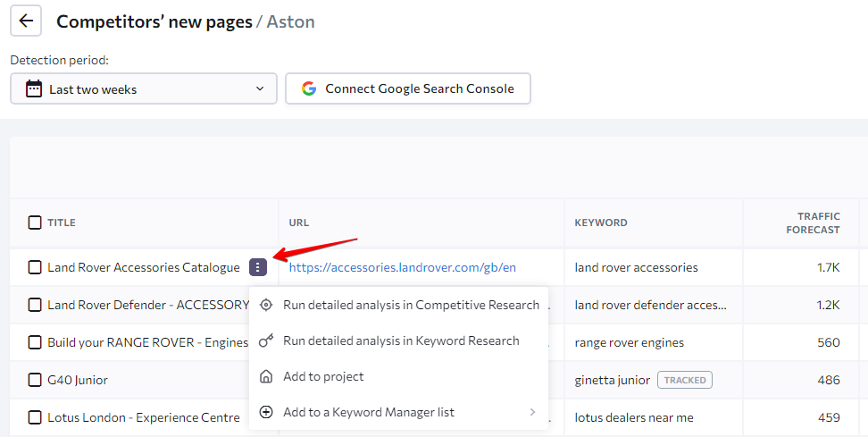Click the title Build your RANGE ROVER - Engines
Image resolution: width=868 pixels, height=437 pixels.
pyautogui.click(x=148, y=343)
